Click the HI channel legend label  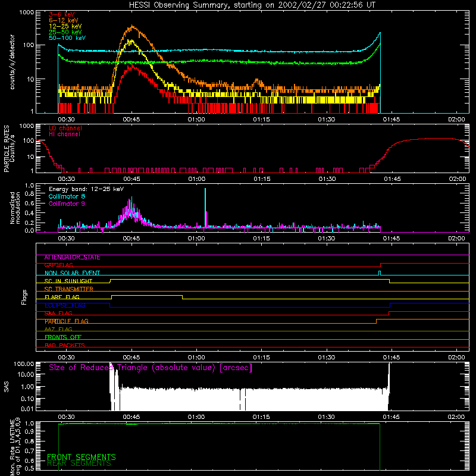point(65,134)
